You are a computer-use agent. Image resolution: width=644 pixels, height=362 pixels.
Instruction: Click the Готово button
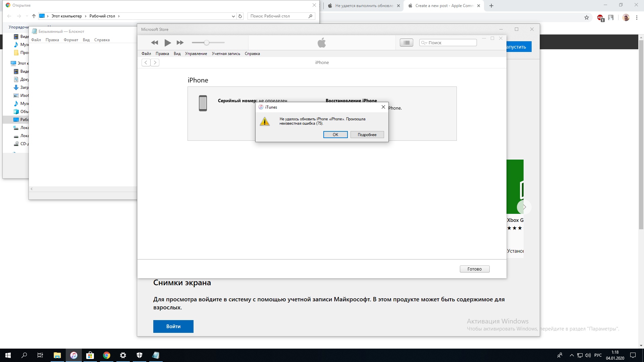tap(474, 269)
